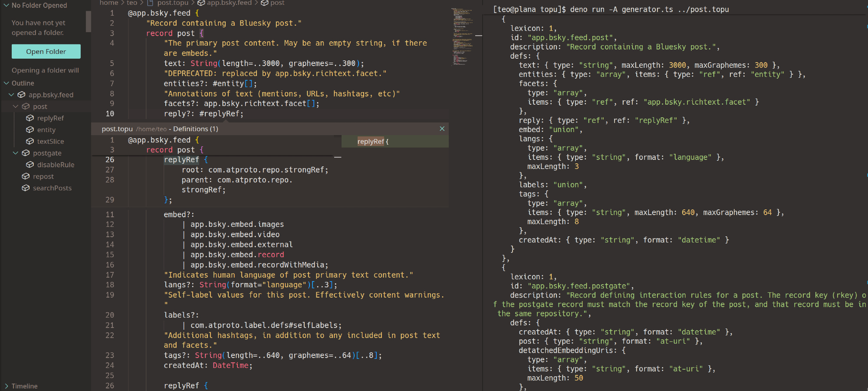Collapse the No Folder Opened section
The image size is (868, 391).
[7, 5]
